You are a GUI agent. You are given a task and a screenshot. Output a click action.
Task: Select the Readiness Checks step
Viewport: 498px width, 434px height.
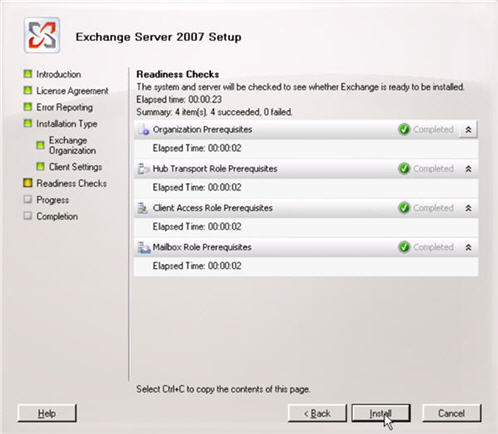coord(72,183)
